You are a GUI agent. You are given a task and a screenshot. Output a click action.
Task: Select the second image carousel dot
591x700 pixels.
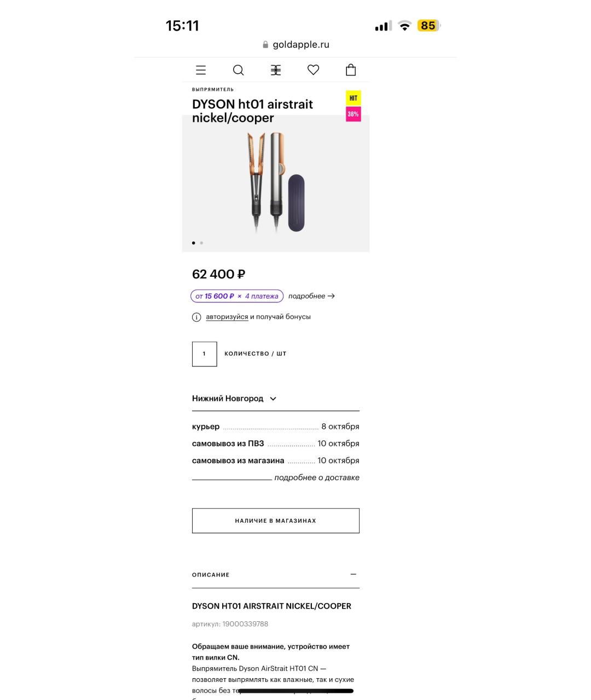coord(201,243)
